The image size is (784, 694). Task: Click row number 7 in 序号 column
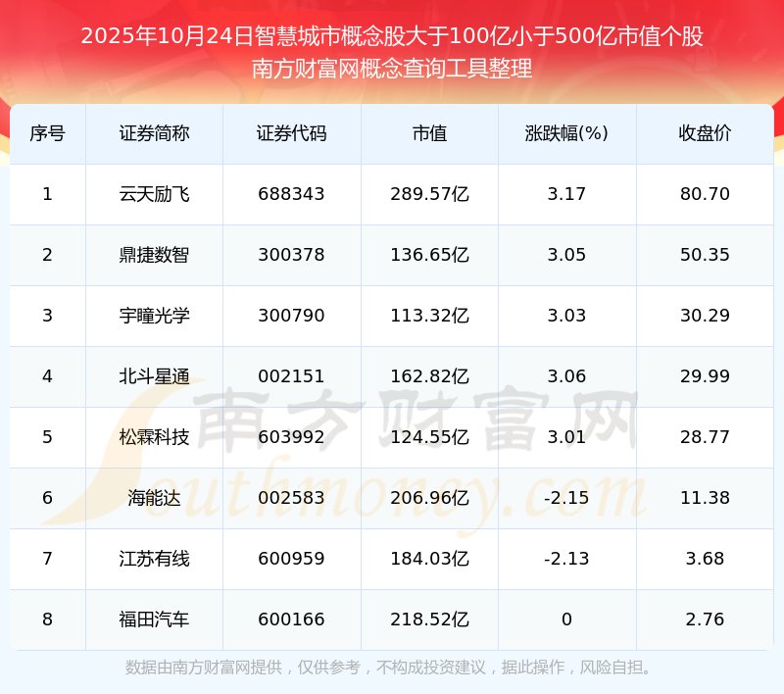point(47,559)
